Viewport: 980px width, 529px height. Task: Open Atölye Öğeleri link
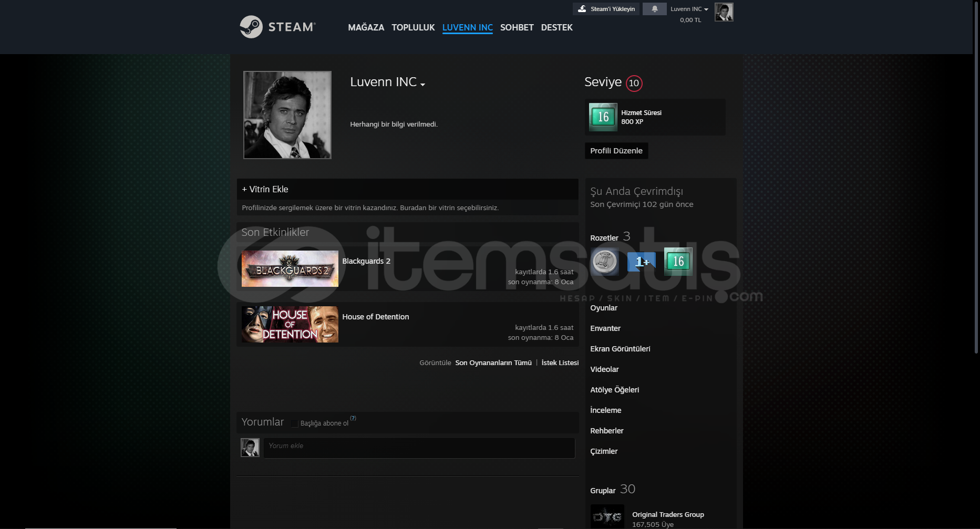pos(615,390)
